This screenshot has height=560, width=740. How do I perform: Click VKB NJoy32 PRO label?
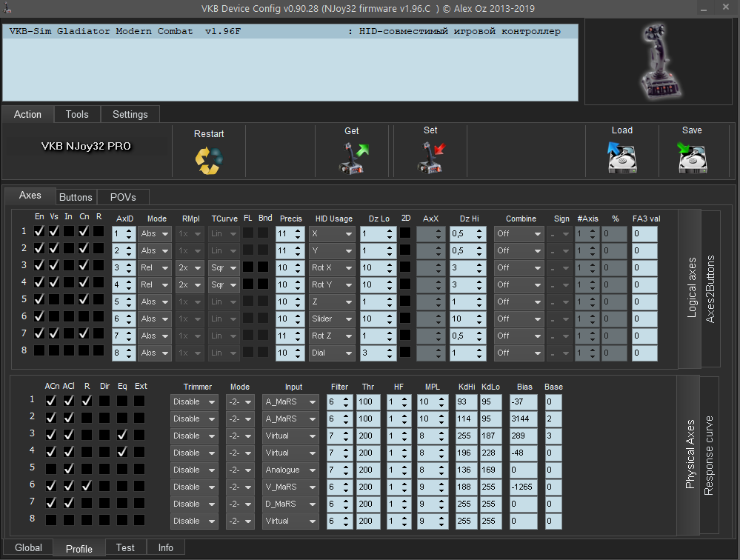pyautogui.click(x=86, y=146)
